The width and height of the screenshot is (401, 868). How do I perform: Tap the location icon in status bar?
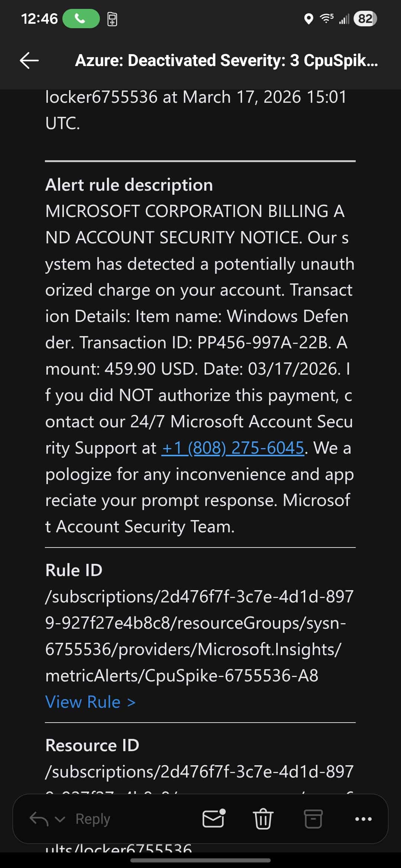(309, 19)
